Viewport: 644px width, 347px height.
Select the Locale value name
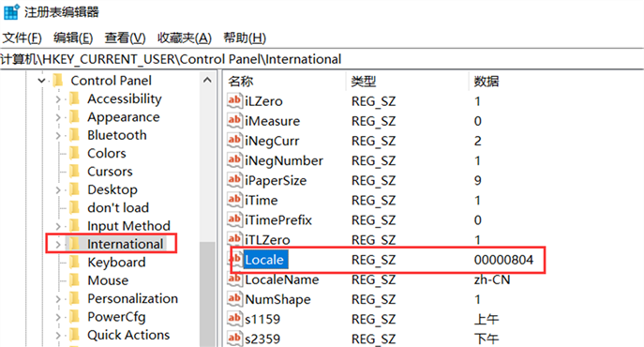[x=265, y=260]
